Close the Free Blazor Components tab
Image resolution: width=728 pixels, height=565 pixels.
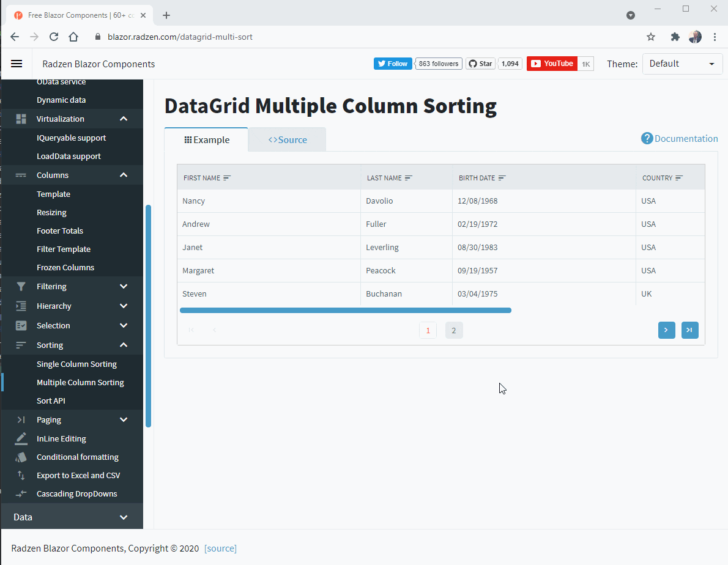(x=143, y=15)
